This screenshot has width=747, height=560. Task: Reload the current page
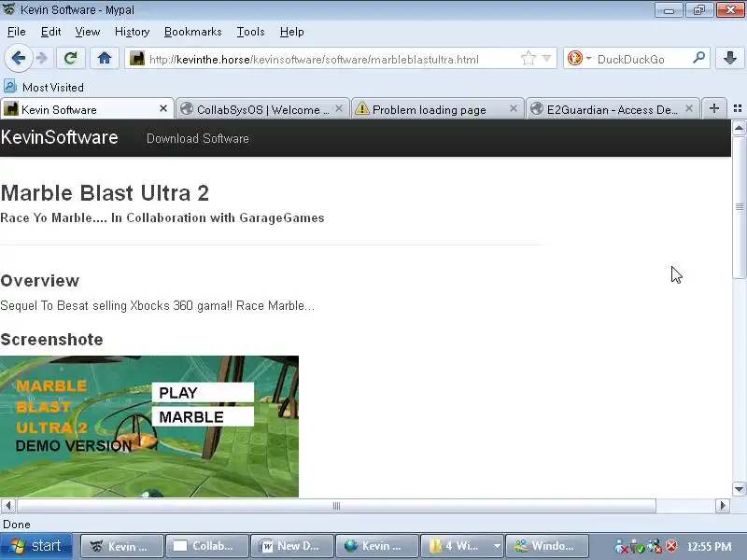coord(71,59)
